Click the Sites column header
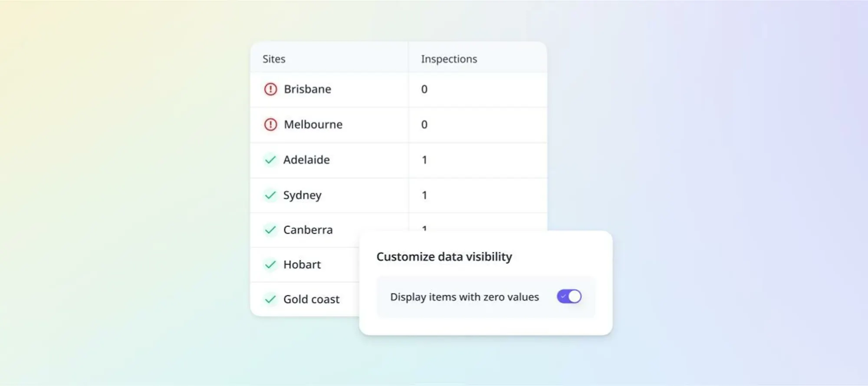The image size is (868, 386). point(274,59)
